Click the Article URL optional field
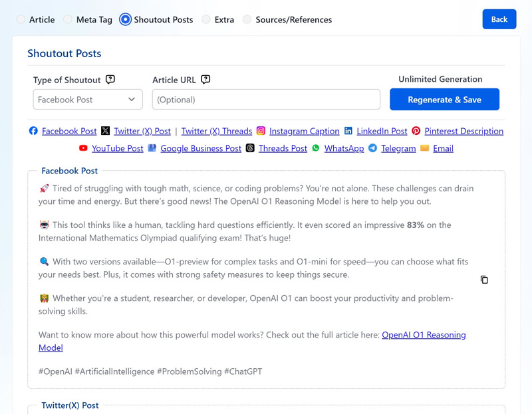Image resolution: width=532 pixels, height=414 pixels. [266, 99]
